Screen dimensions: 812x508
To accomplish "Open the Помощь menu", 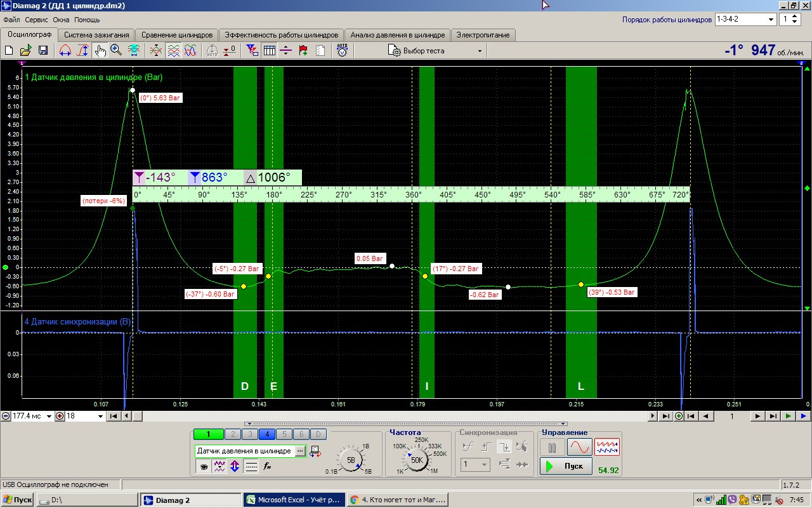I will [87, 20].
